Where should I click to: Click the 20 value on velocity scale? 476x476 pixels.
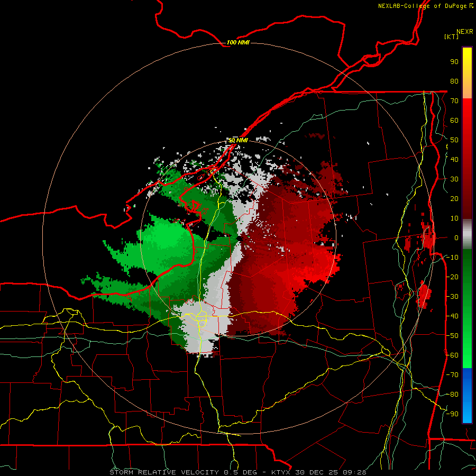coord(454,198)
